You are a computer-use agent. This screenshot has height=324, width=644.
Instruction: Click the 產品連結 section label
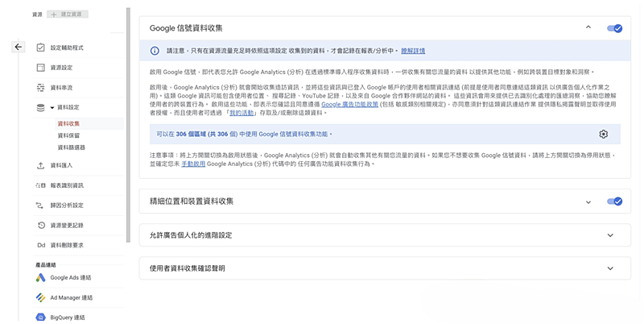(x=46, y=265)
